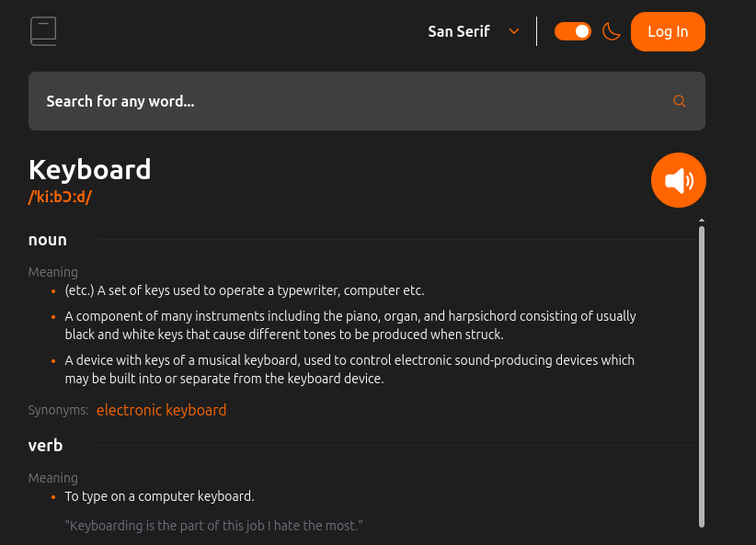
Task: Click the Log In button
Action: [668, 32]
